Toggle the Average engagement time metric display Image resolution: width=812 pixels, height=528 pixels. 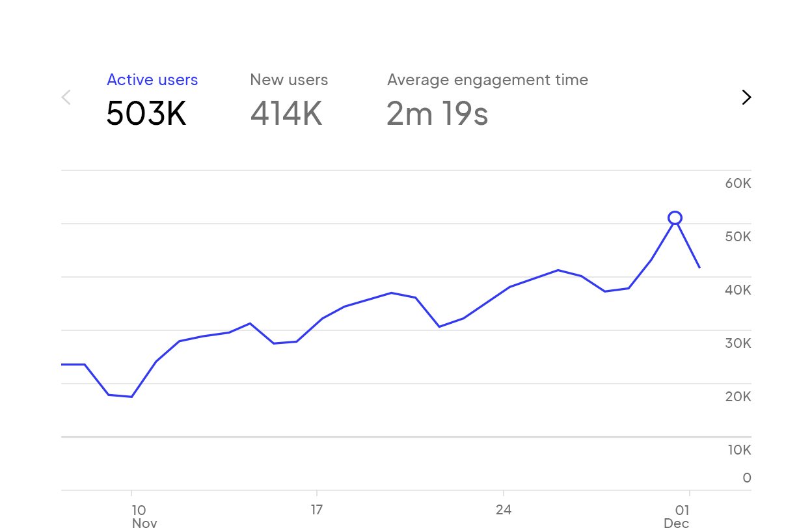point(487,79)
